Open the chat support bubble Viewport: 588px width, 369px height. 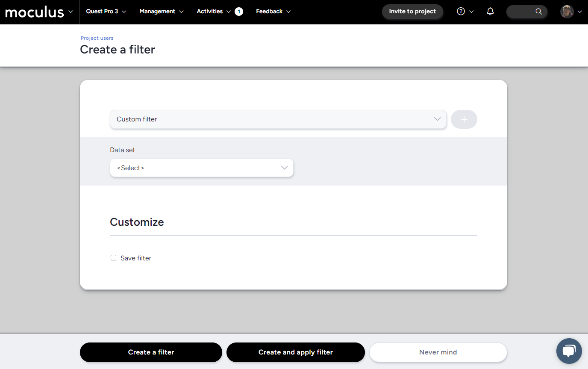pos(569,351)
